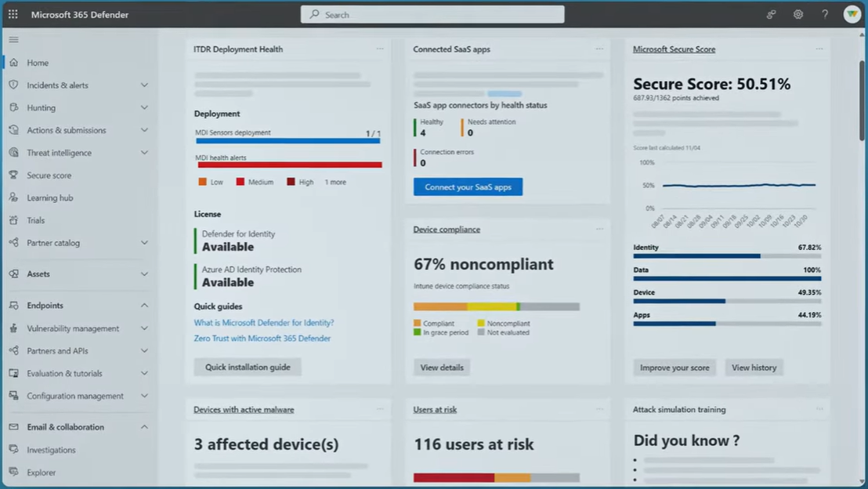Click the Hunting icon in sidebar
The height and width of the screenshot is (489, 868).
point(14,107)
